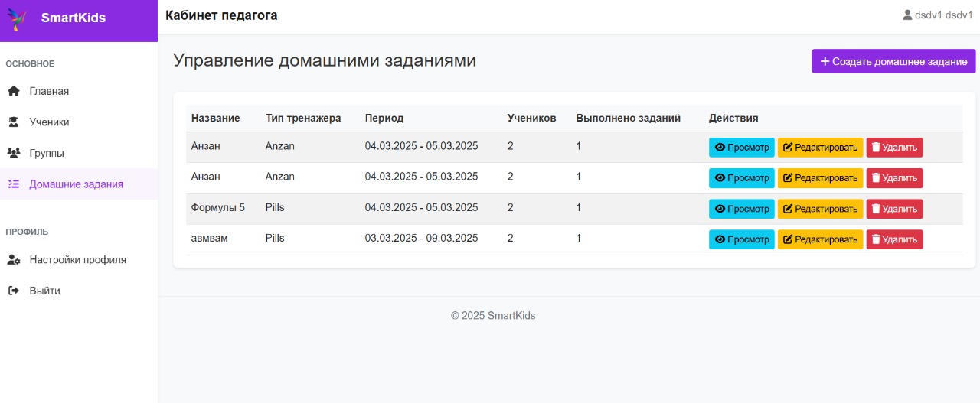Click the Создать домашнее задание button
The image size is (980, 403).
coord(893,61)
